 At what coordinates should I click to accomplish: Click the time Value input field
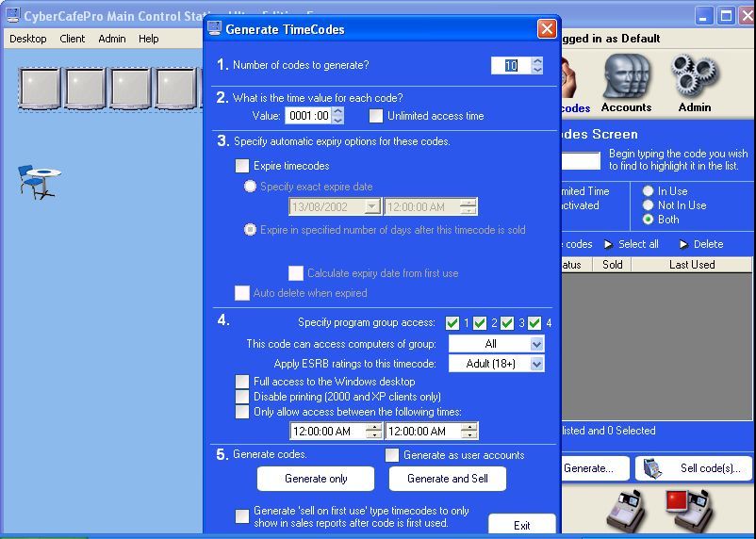click(308, 116)
